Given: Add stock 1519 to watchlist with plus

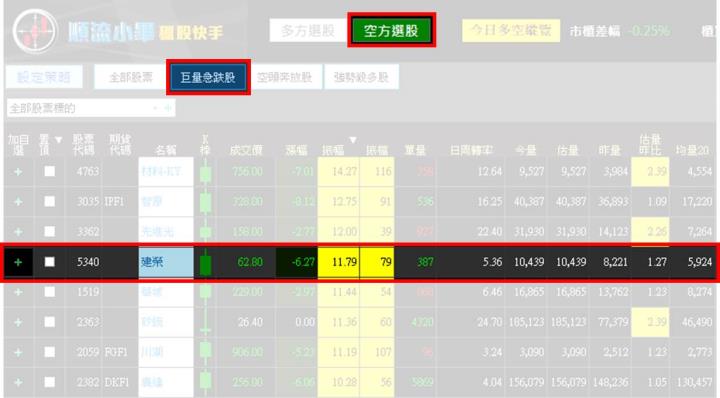Looking at the screenshot, I should pos(18,292).
